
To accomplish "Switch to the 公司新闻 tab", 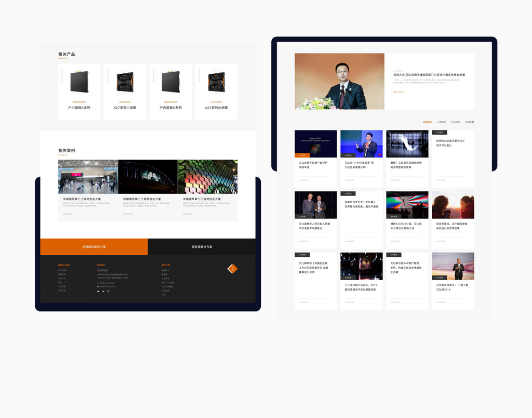I will click(x=441, y=122).
